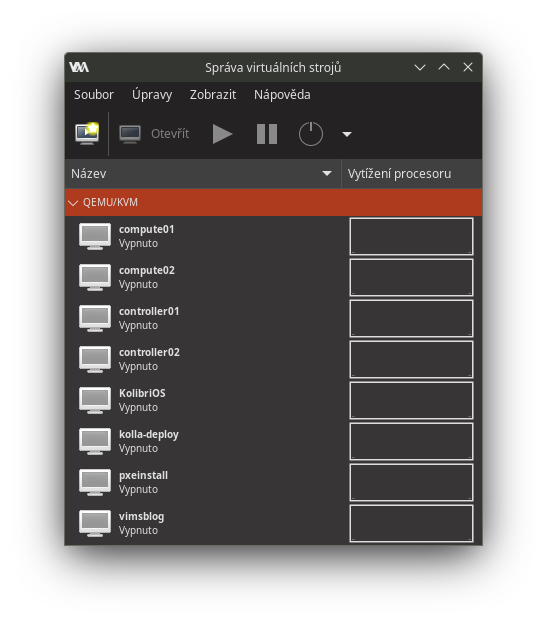Select the KolibriOS virtual machine
Image resolution: width=547 pixels, height=622 pixels.
[x=274, y=400]
